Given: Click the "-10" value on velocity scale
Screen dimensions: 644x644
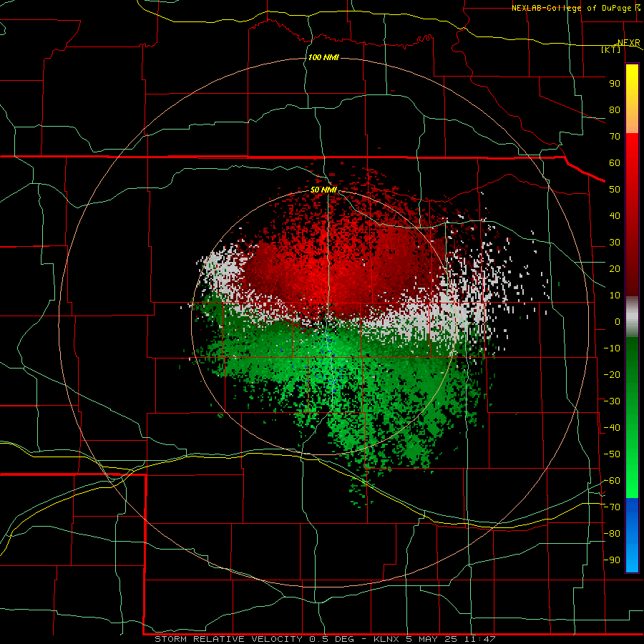Looking at the screenshot, I should tap(612, 348).
